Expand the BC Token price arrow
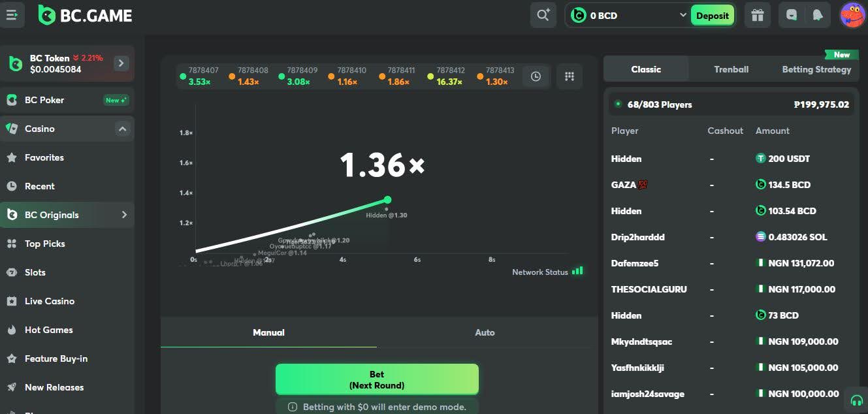Screen dimensions: 868x414 pyautogui.click(x=121, y=63)
